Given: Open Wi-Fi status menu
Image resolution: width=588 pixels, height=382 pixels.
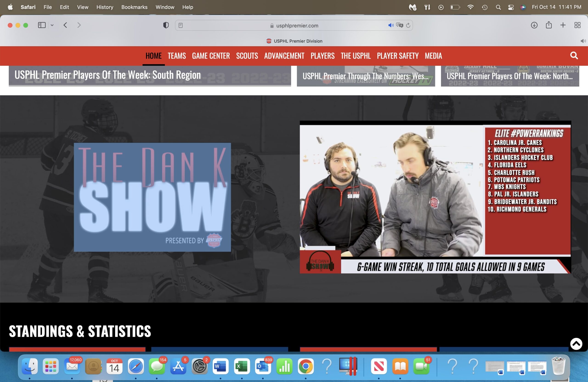Looking at the screenshot, I should pyautogui.click(x=470, y=7).
